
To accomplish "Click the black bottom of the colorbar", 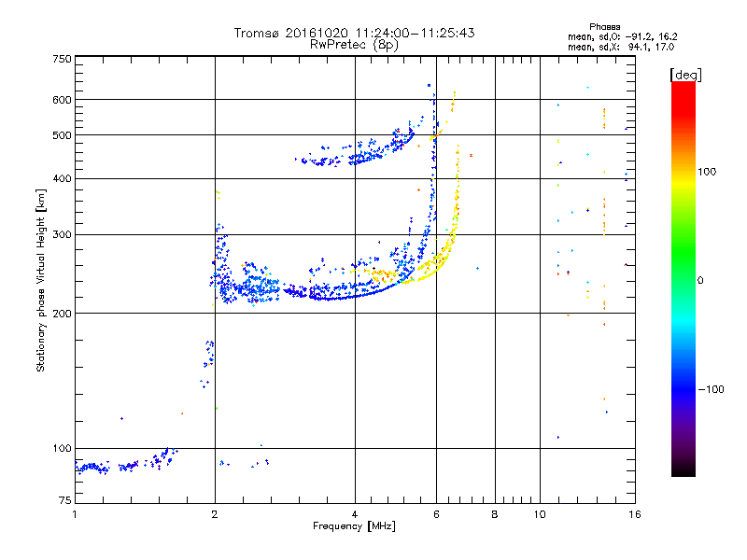I will pyautogui.click(x=684, y=469).
